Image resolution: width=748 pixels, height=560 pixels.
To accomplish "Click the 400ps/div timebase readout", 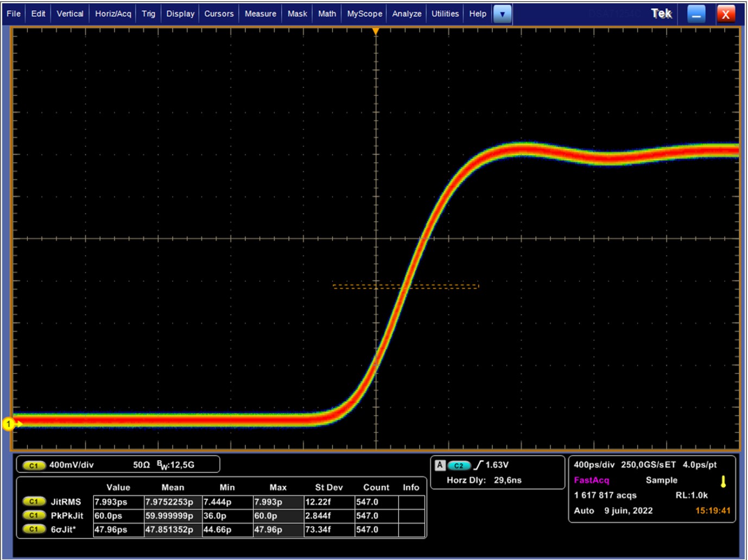I will click(594, 464).
